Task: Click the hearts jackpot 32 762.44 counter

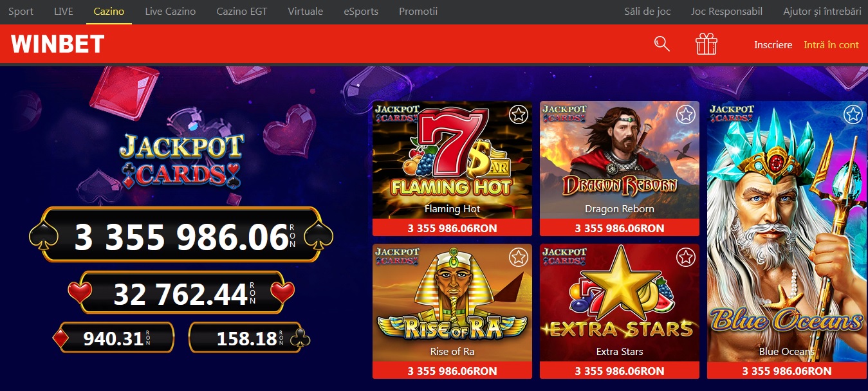Action: [181, 293]
